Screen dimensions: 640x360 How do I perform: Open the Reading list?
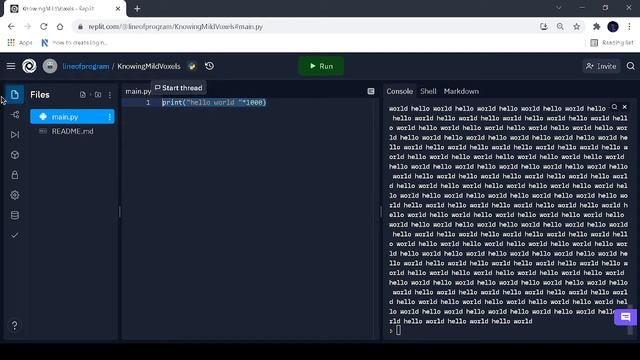pyautogui.click(x=611, y=42)
